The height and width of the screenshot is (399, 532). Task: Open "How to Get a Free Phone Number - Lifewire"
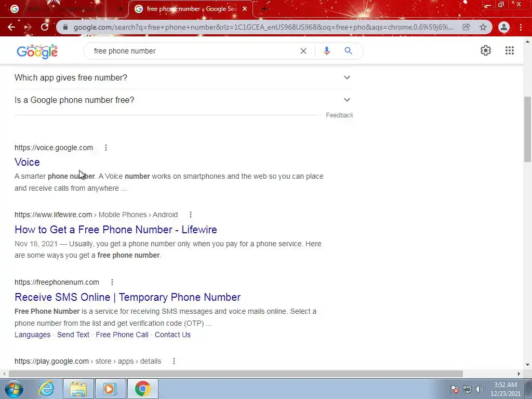click(116, 230)
